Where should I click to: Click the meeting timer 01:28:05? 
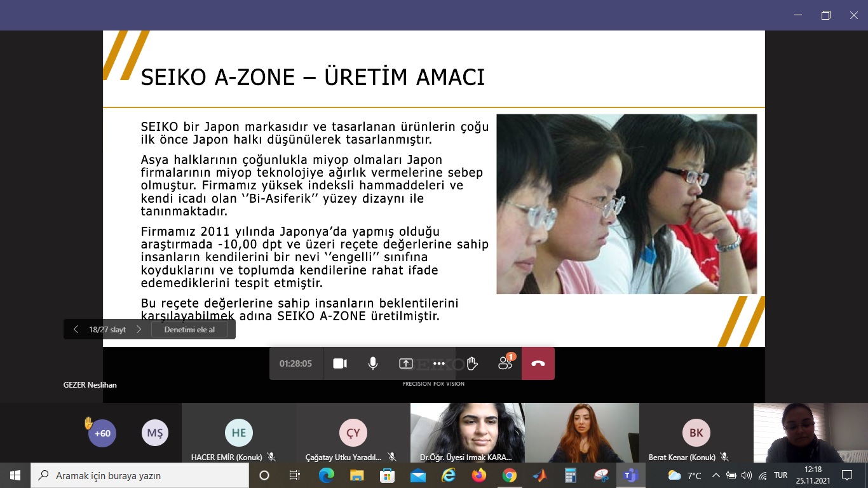(x=295, y=363)
